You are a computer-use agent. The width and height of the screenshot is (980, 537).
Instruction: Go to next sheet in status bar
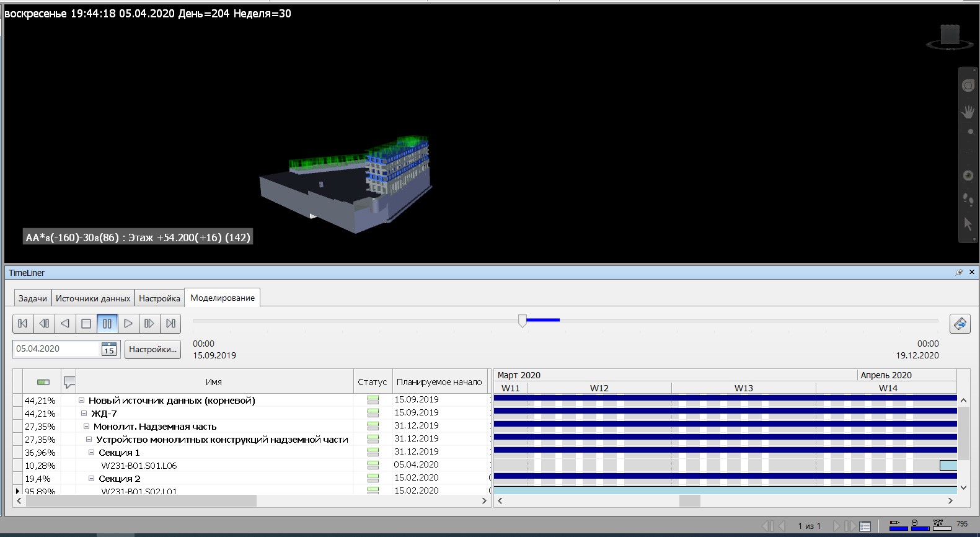pyautogui.click(x=836, y=526)
